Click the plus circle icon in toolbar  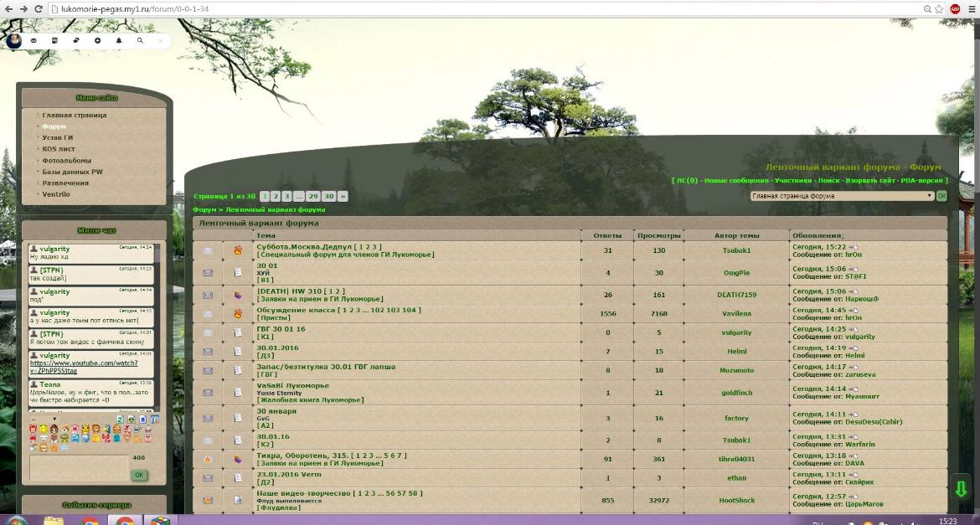tap(97, 41)
